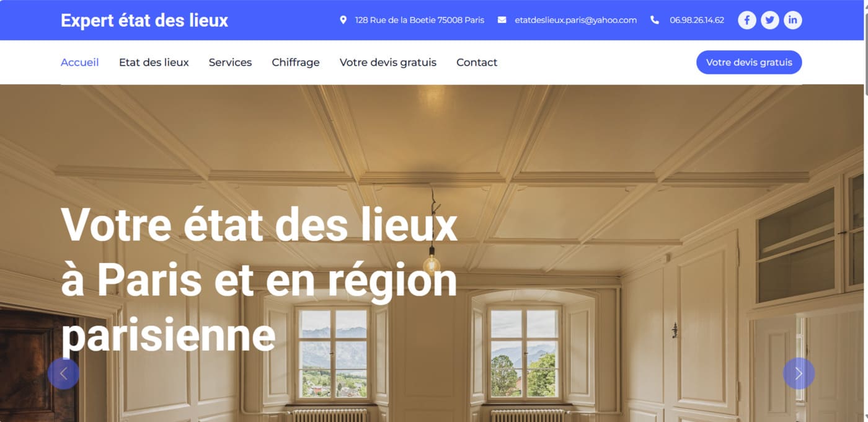The width and height of the screenshot is (868, 422).
Task: Click the blue Votre devis gratuis button
Action: pos(749,62)
